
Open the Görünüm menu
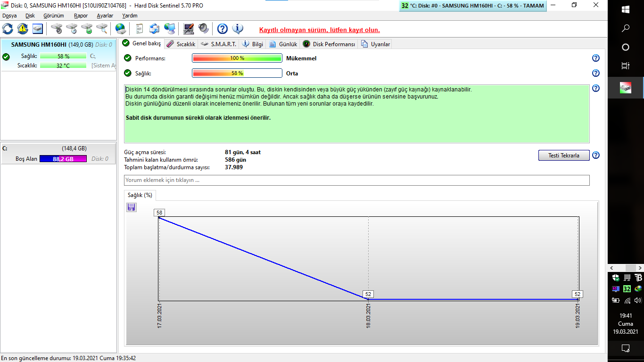pyautogui.click(x=54, y=16)
